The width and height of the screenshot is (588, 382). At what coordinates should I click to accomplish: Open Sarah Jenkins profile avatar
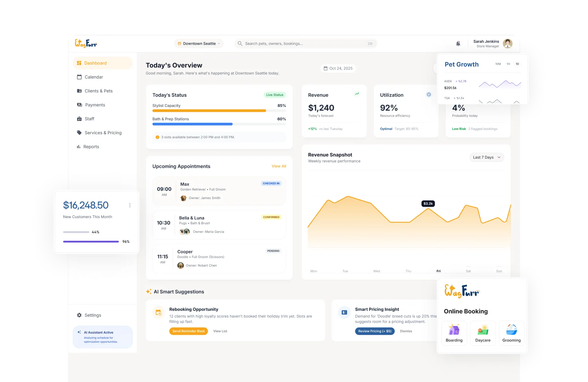click(x=508, y=44)
